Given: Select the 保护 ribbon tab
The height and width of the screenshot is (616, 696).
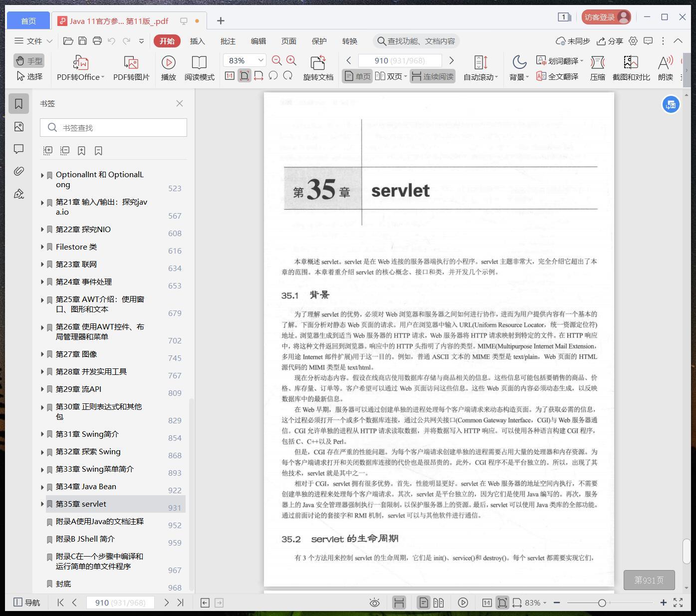Looking at the screenshot, I should [x=319, y=41].
